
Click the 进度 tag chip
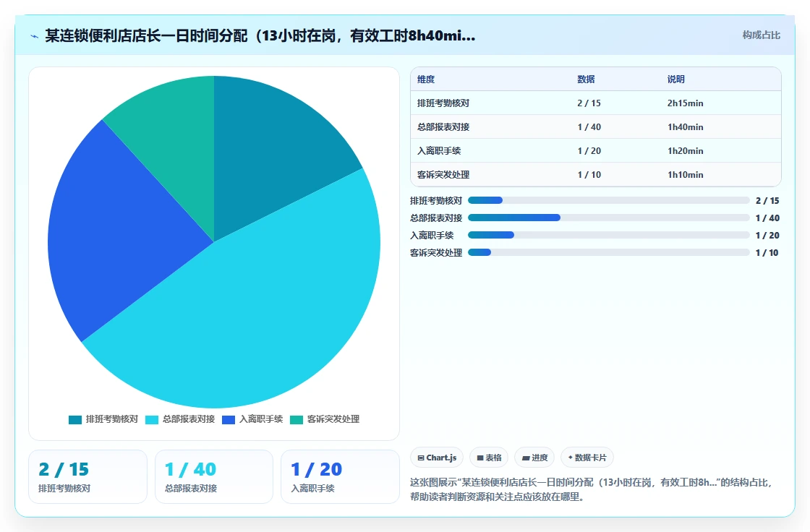click(534, 458)
